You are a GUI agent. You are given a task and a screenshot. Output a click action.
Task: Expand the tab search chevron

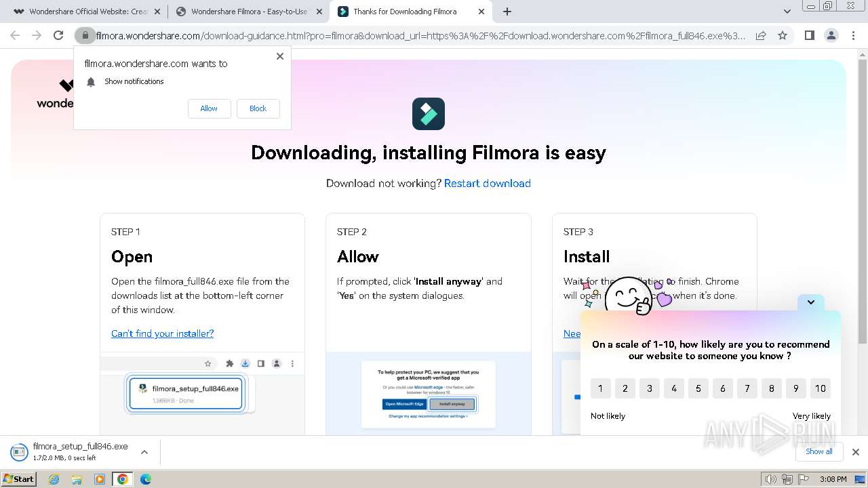pyautogui.click(x=787, y=12)
